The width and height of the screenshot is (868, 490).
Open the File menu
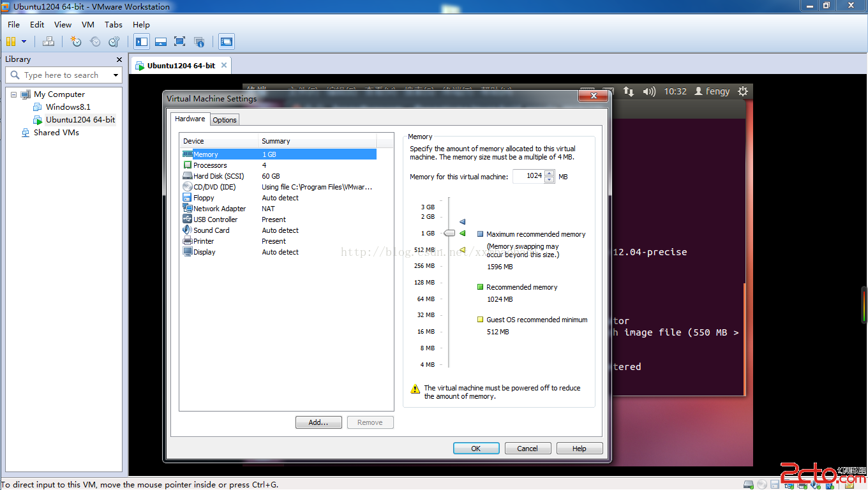click(x=14, y=24)
